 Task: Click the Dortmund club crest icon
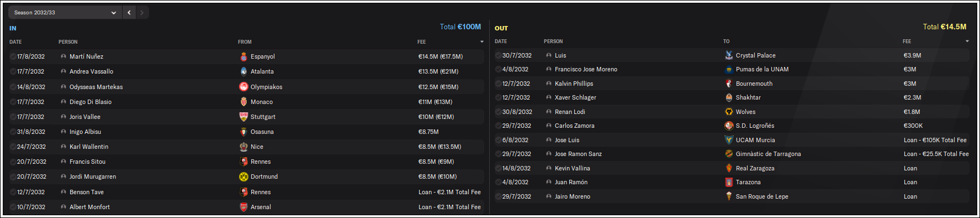[x=243, y=177]
